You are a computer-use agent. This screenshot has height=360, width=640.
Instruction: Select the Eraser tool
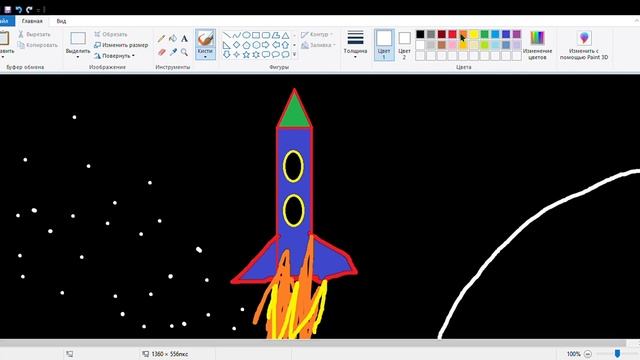(x=162, y=52)
